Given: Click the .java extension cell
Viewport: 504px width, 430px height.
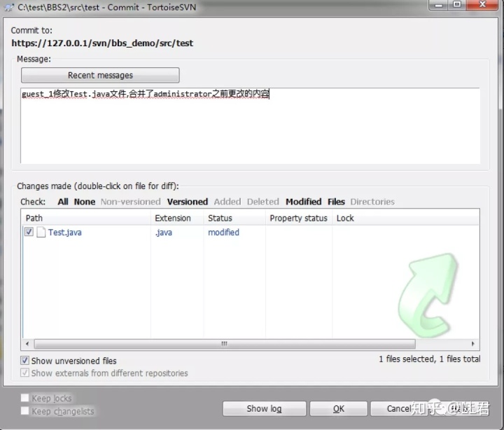Looking at the screenshot, I should coord(164,233).
